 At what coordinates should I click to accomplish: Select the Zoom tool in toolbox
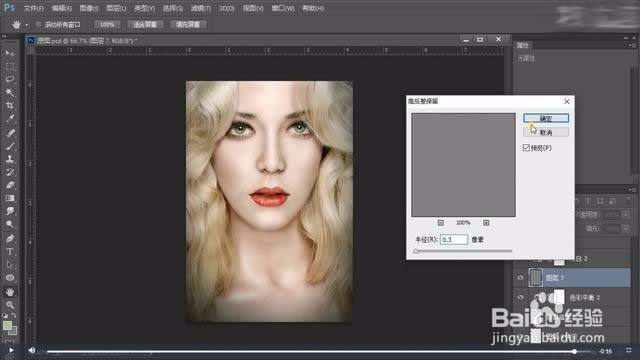tap(10, 305)
